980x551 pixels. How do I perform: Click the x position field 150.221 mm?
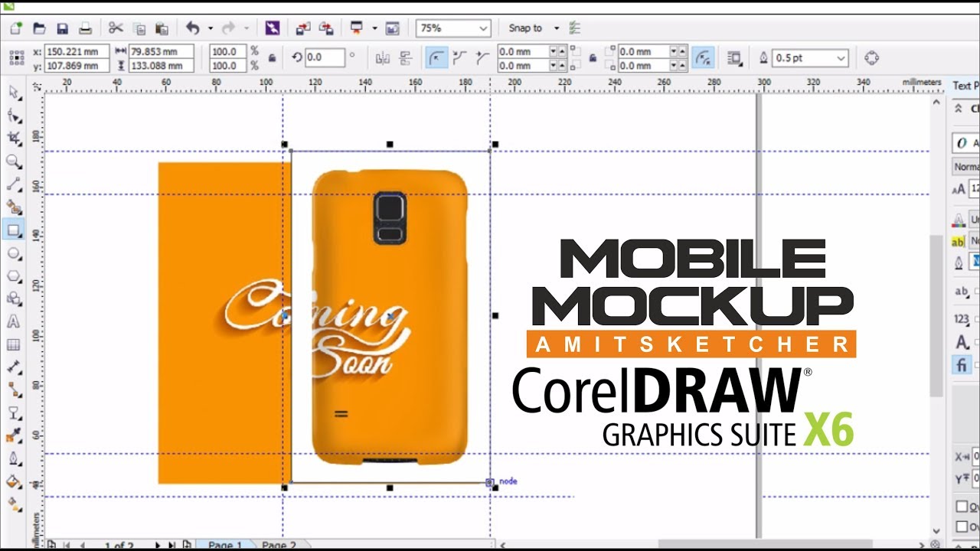pyautogui.click(x=76, y=51)
